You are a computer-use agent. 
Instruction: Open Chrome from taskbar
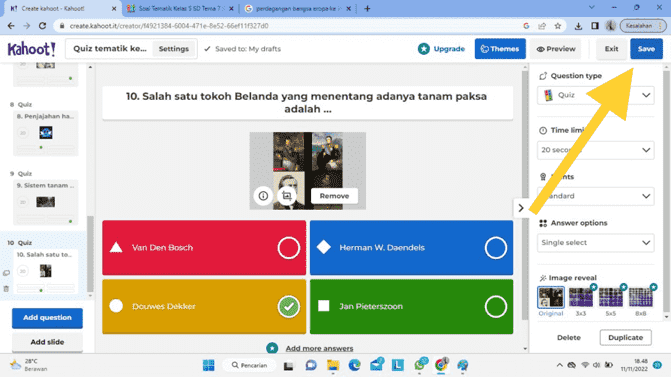(x=441, y=365)
